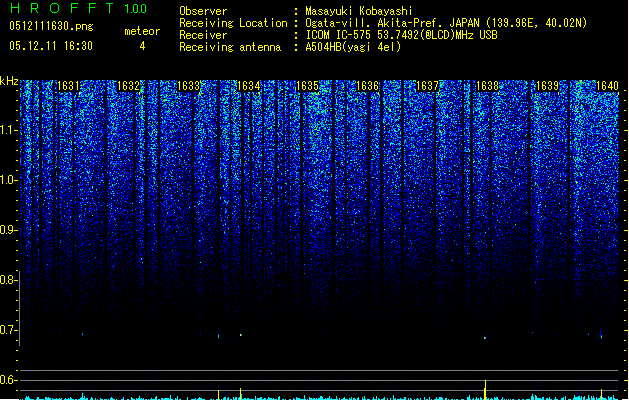Click the HROFFT 1.0.0 title text

coord(79,8)
